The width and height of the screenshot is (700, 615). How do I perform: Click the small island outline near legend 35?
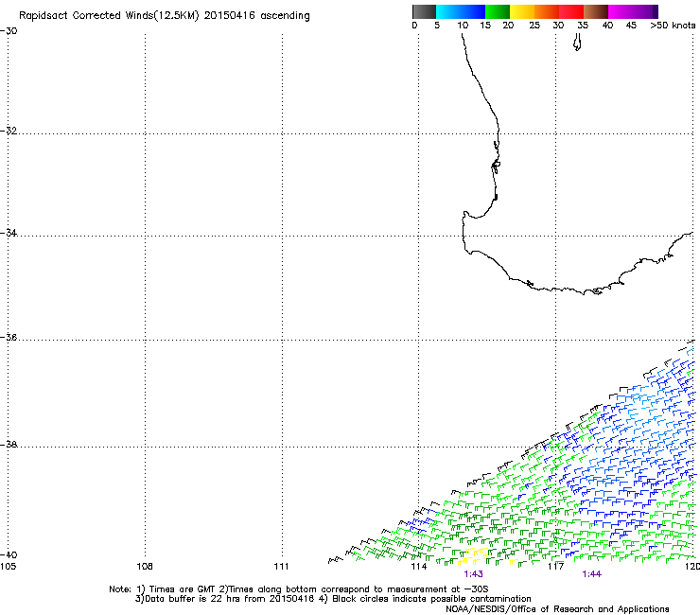pyautogui.click(x=577, y=43)
